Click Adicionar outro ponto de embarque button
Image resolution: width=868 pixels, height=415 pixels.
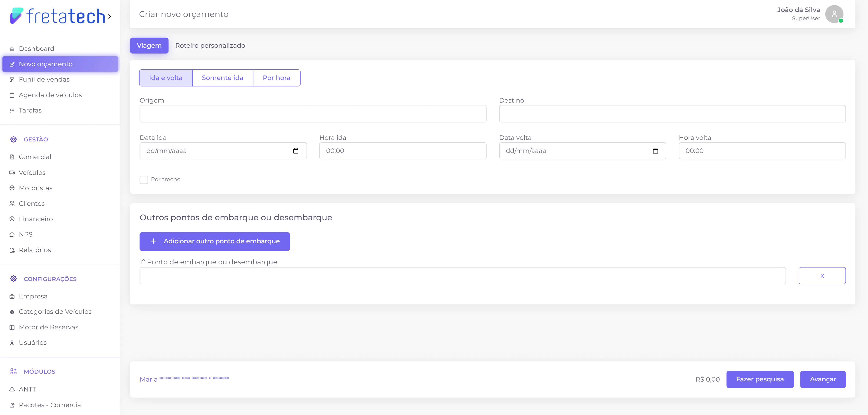[x=215, y=241]
